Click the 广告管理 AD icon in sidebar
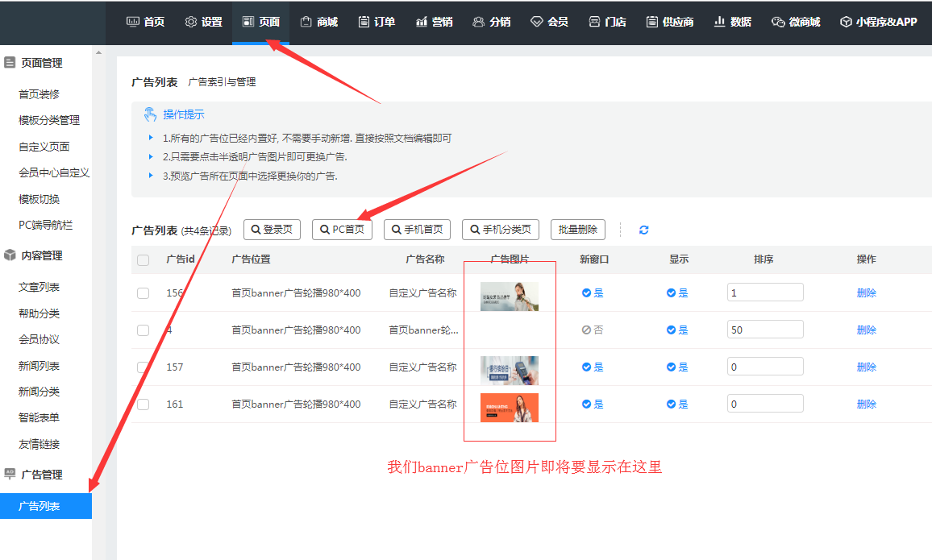Image resolution: width=932 pixels, height=560 pixels. coord(10,475)
